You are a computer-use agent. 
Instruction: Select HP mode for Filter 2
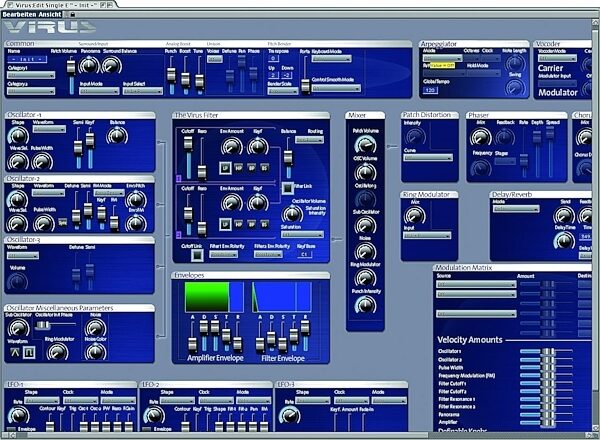pos(238,224)
